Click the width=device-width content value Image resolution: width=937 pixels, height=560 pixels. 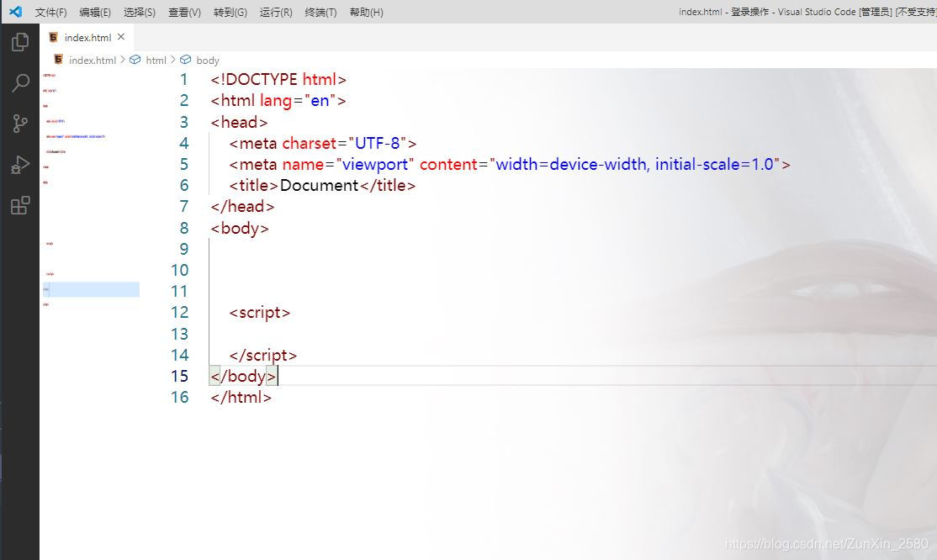tap(571, 164)
